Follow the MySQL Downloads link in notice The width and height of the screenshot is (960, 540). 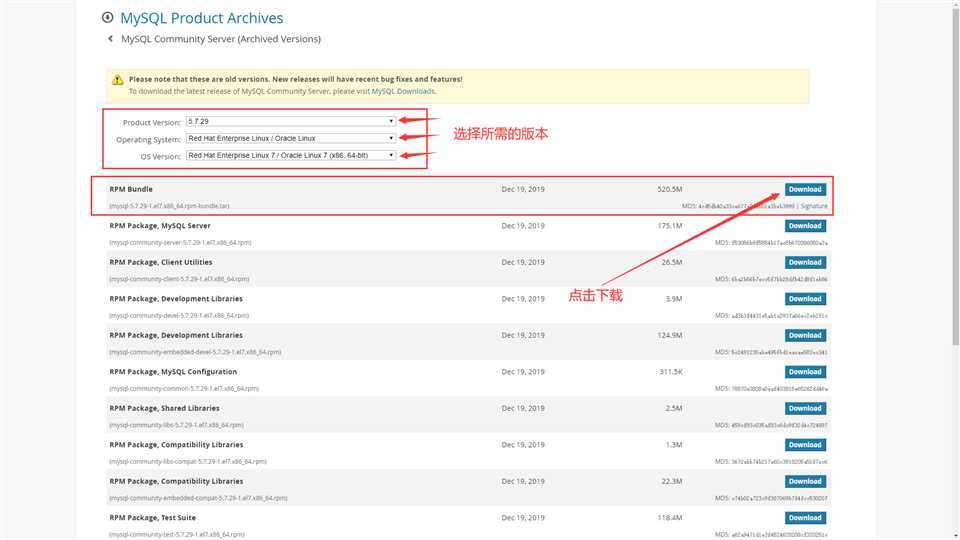click(x=403, y=91)
